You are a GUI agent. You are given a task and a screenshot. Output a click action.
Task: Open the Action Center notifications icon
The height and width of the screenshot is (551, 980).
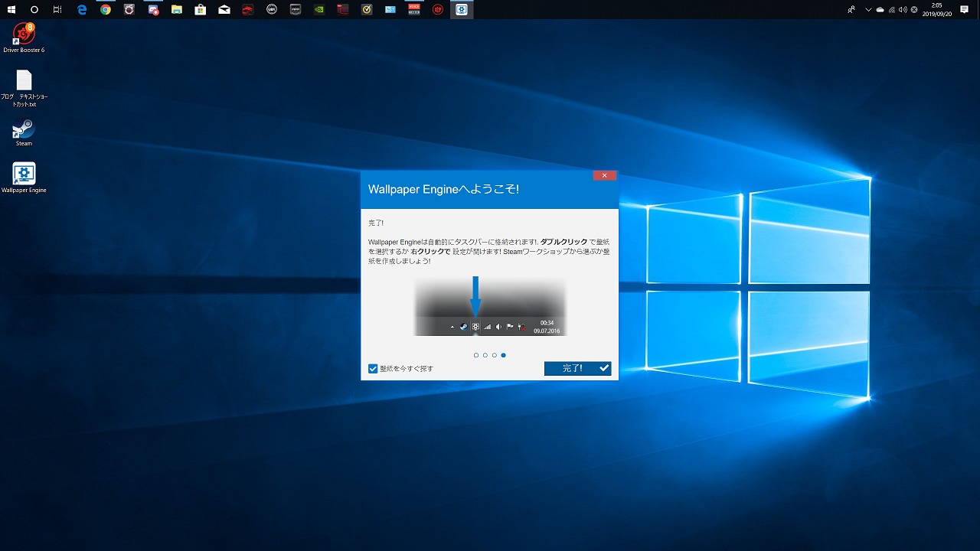(x=964, y=10)
